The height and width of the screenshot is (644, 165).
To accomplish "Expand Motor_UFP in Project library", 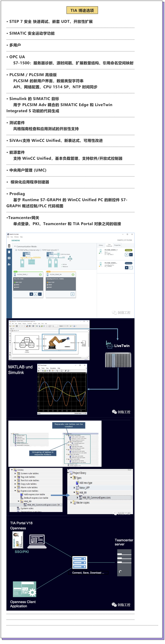I will pos(74,488).
